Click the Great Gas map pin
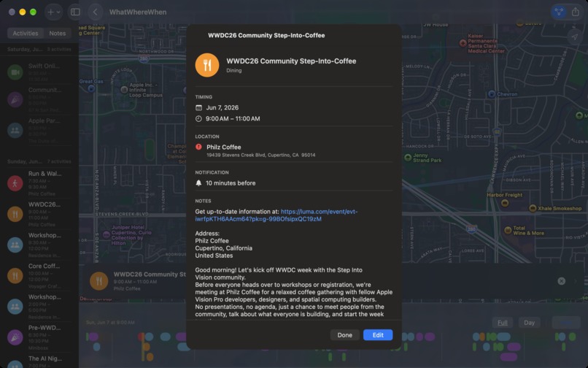Viewport: 588px width, 368px height. [x=91, y=88]
